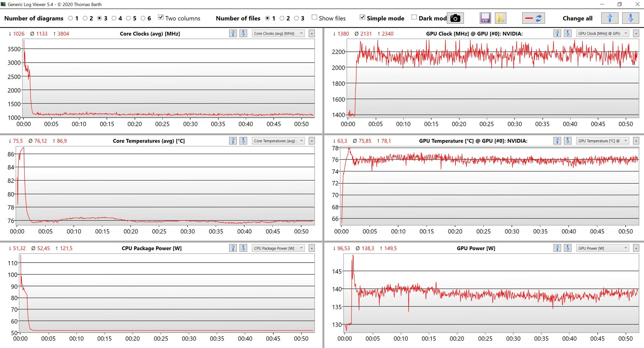Take a screenshot with the camera icon

coord(455,18)
